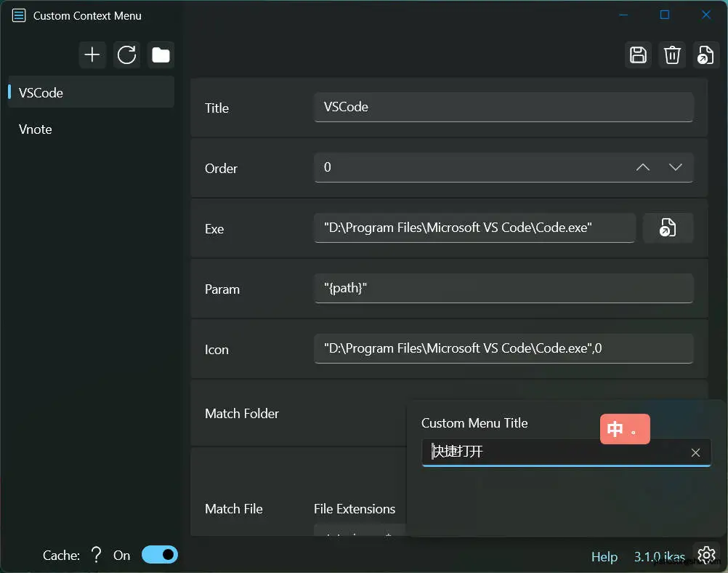Open the menus folder icon
Image resolution: width=728 pixels, height=573 pixels.
[161, 55]
